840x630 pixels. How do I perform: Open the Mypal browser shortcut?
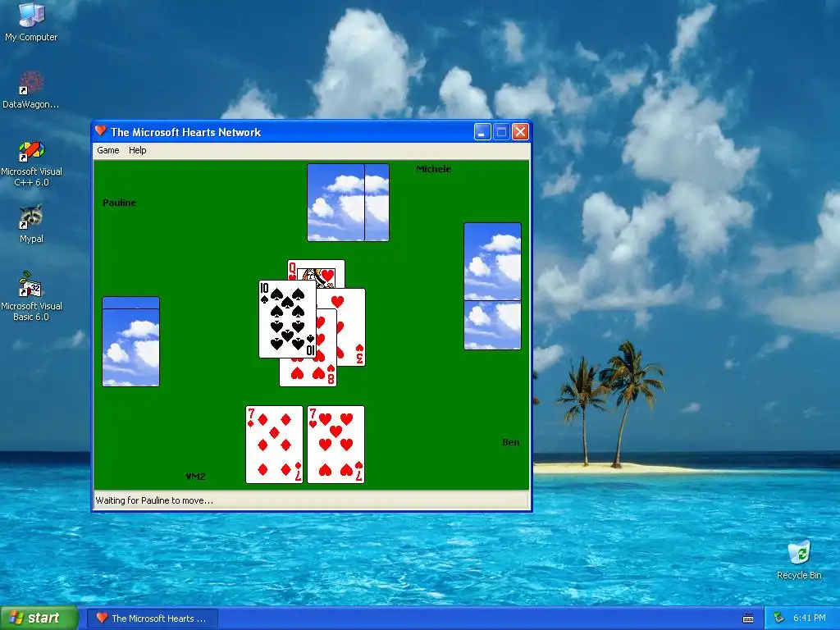pyautogui.click(x=31, y=224)
